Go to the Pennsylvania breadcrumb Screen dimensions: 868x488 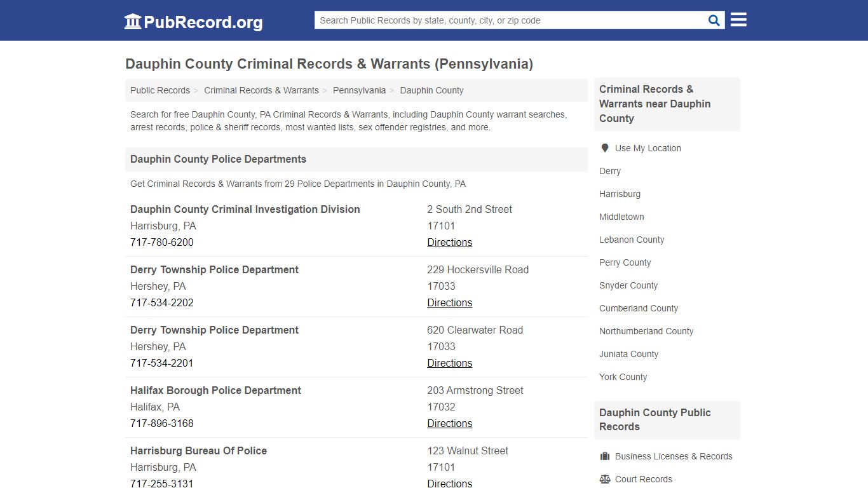click(359, 90)
